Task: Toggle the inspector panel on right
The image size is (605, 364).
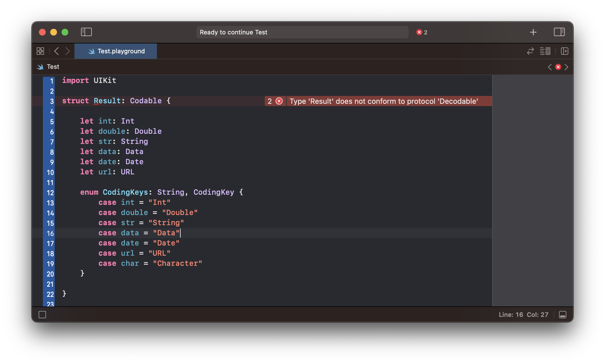Action: pyautogui.click(x=559, y=32)
